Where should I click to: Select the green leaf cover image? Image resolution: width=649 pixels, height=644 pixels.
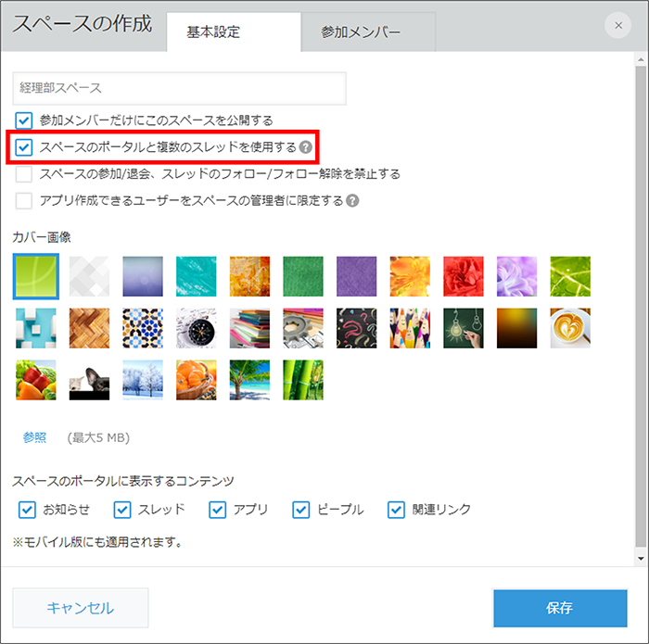click(570, 276)
